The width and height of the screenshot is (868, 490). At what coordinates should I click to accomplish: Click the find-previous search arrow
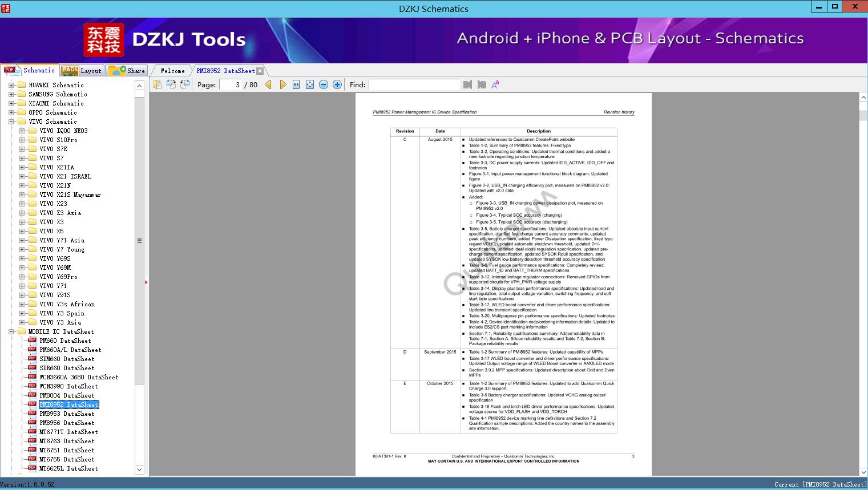coord(467,84)
